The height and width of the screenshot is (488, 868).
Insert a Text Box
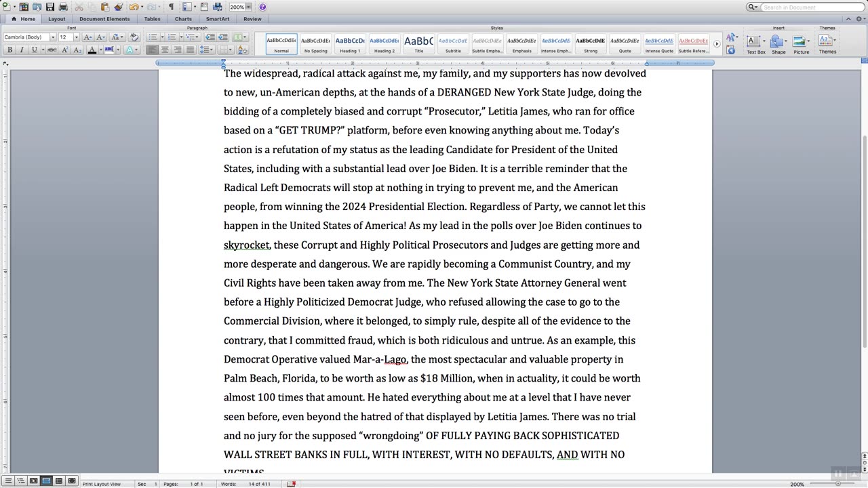[756, 45]
